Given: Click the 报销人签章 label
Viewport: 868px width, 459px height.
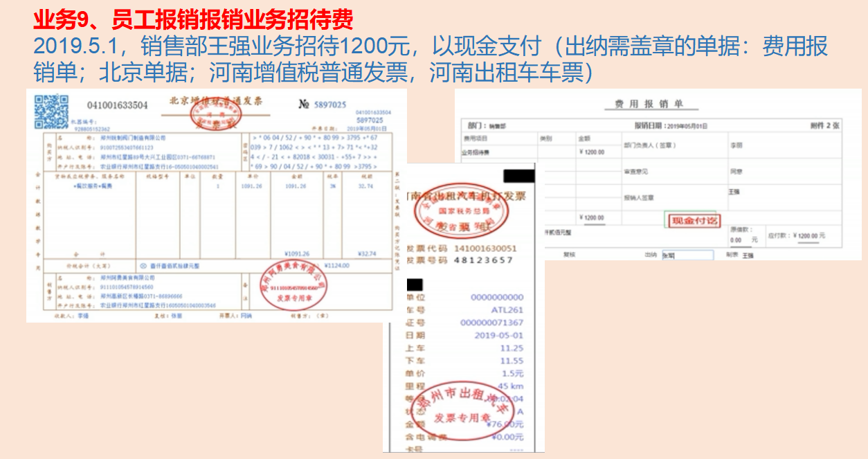Looking at the screenshot, I should tap(638, 197).
